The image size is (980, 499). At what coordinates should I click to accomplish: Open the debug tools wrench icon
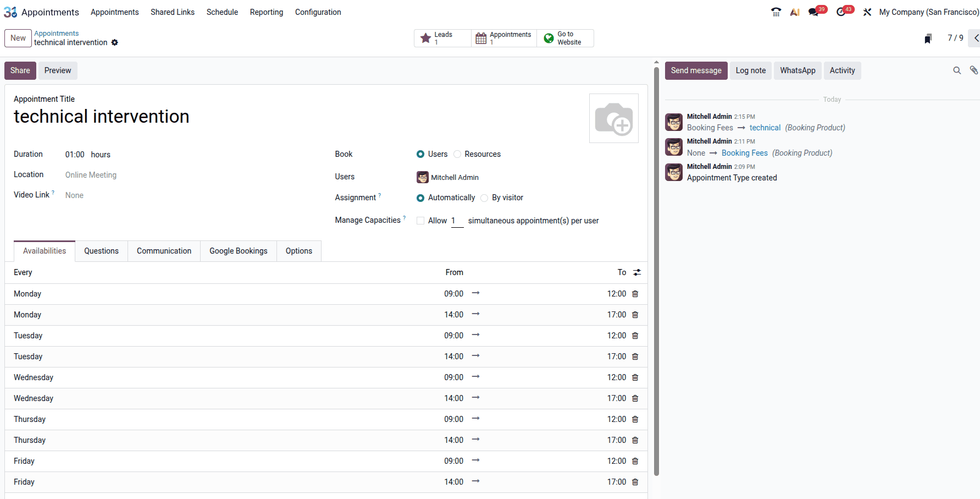click(867, 12)
